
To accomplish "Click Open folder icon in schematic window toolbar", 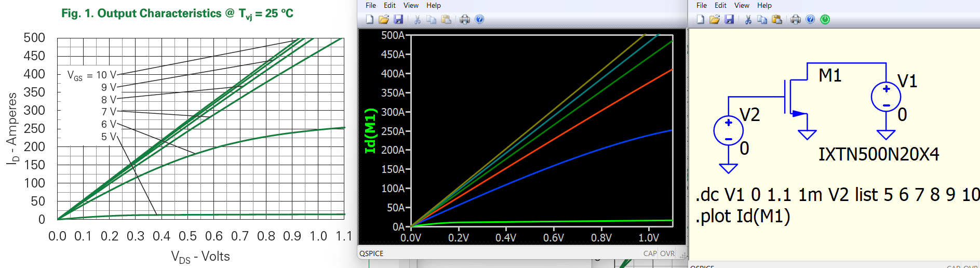I will coord(715,19).
